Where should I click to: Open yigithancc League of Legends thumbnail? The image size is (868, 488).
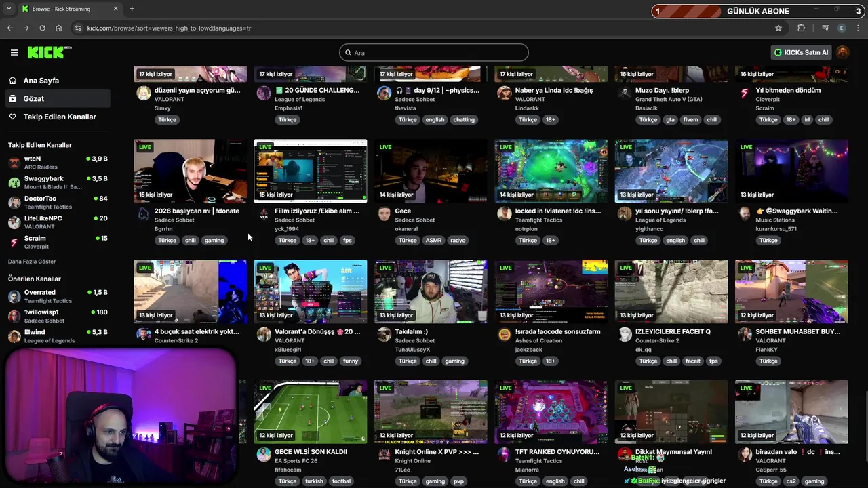tap(671, 171)
